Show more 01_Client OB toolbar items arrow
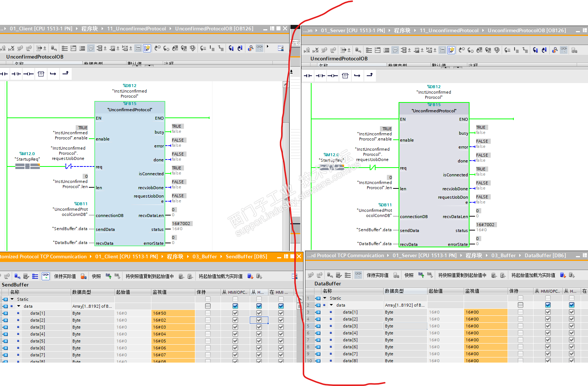588x386 pixels. pos(268,46)
